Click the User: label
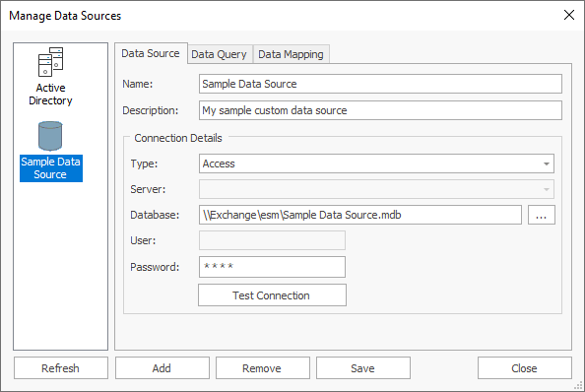Image resolution: width=585 pixels, height=392 pixels. point(143,240)
